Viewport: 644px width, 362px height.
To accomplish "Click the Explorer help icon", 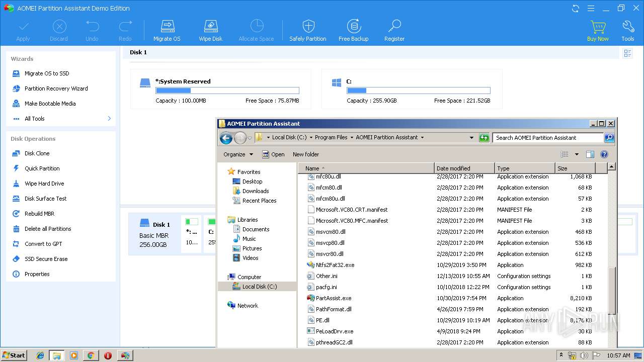I will (x=604, y=154).
